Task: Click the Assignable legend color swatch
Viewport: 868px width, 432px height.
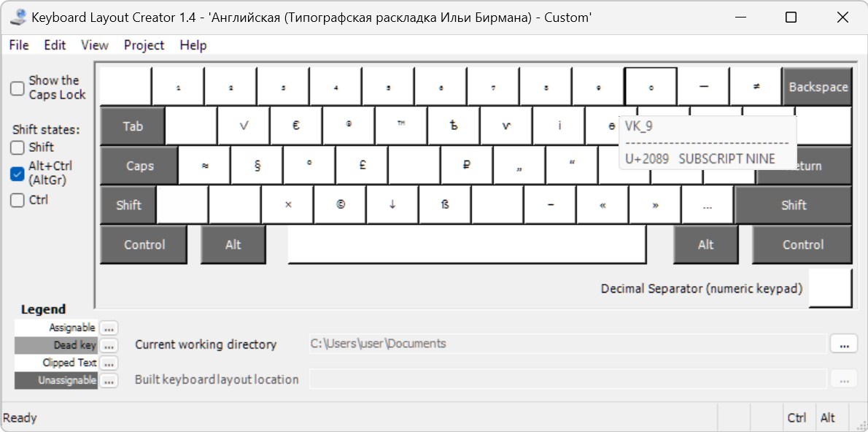Action: 56,328
